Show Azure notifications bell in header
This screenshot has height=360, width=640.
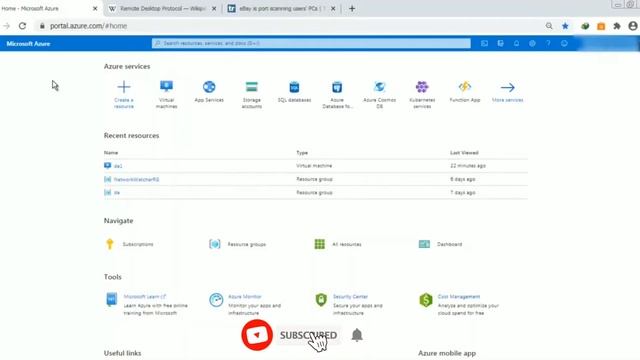pos(516,43)
